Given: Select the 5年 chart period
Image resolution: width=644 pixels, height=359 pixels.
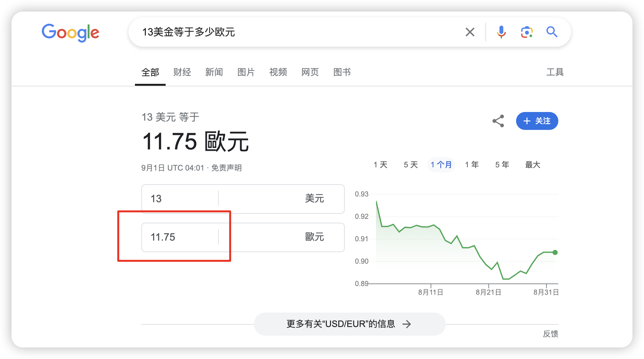Looking at the screenshot, I should [x=502, y=165].
